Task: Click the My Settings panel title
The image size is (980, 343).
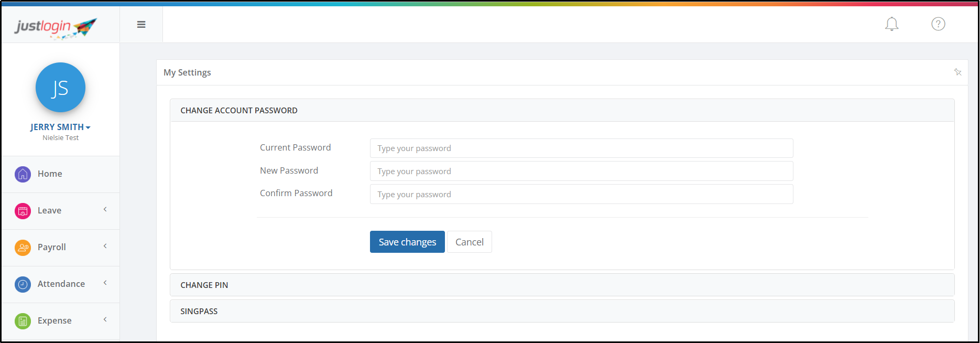Action: pyautogui.click(x=187, y=72)
